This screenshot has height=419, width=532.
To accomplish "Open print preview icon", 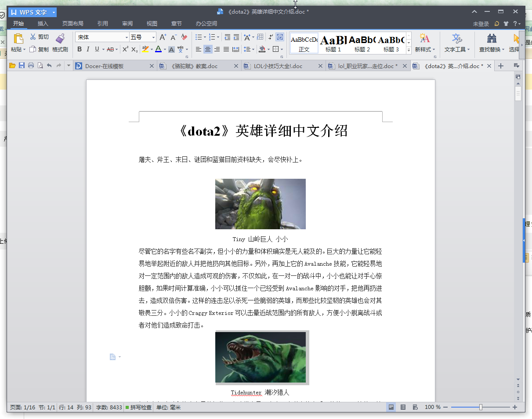I will click(x=40, y=66).
